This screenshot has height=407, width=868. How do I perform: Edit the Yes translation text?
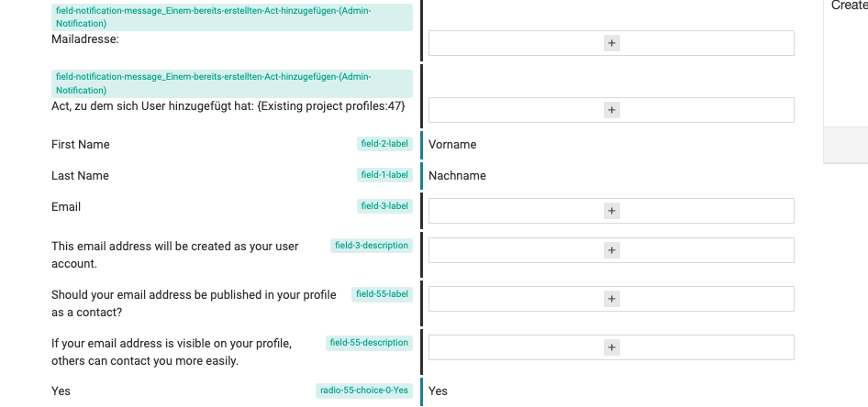click(439, 391)
